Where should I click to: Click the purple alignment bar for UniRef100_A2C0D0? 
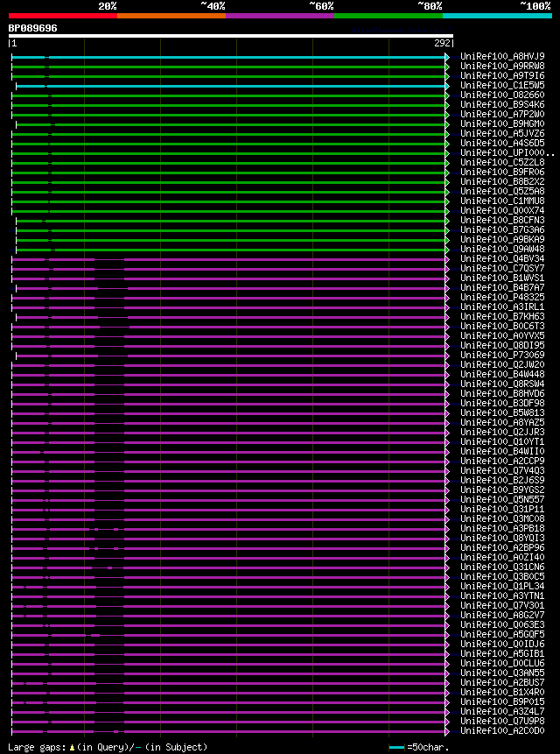228,731
